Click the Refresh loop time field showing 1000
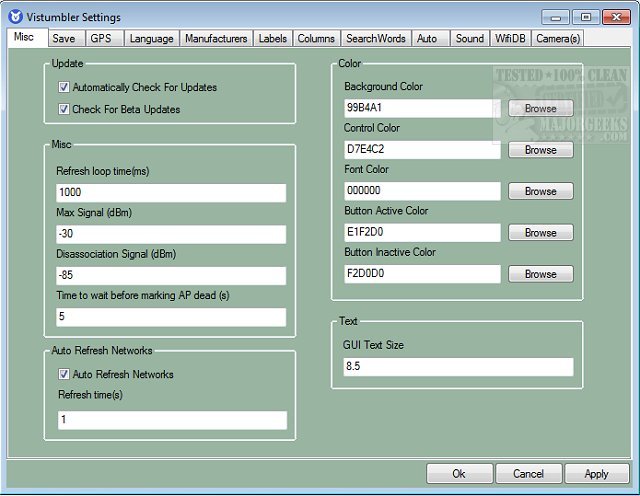 [171, 192]
